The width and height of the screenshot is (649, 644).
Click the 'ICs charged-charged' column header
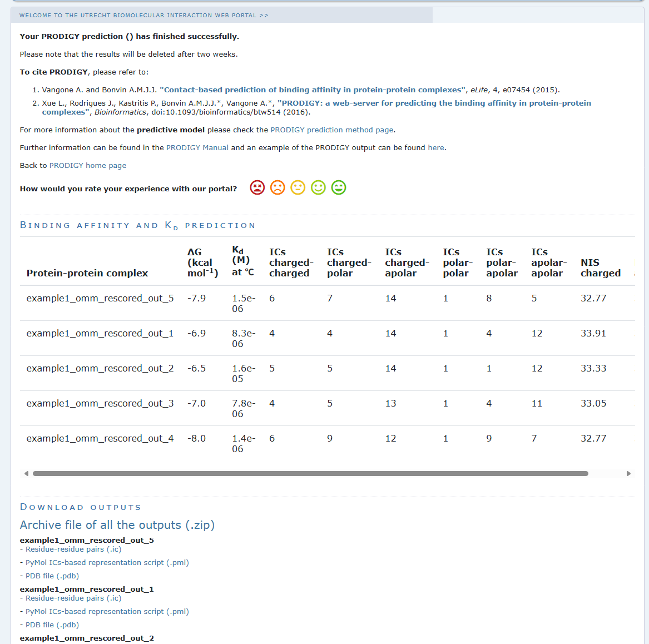coord(291,262)
